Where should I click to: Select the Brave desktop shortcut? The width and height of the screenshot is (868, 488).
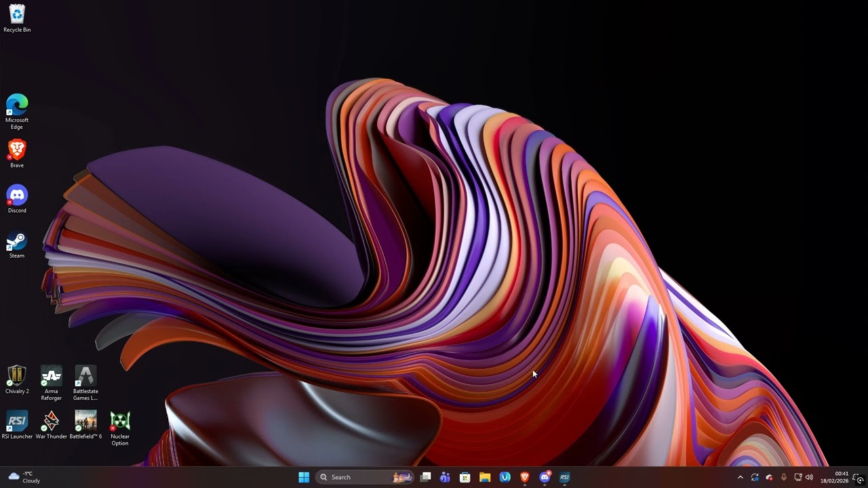[17, 154]
